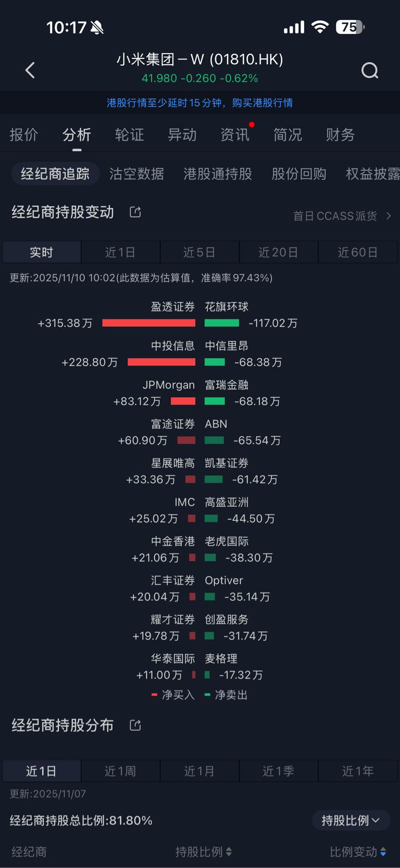Select the 近60日 period segment
The width and height of the screenshot is (400, 868).
[x=358, y=252]
